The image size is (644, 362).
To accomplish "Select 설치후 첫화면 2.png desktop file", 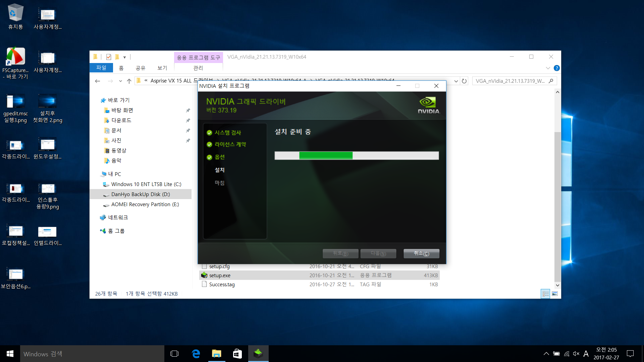I will coord(48,108).
